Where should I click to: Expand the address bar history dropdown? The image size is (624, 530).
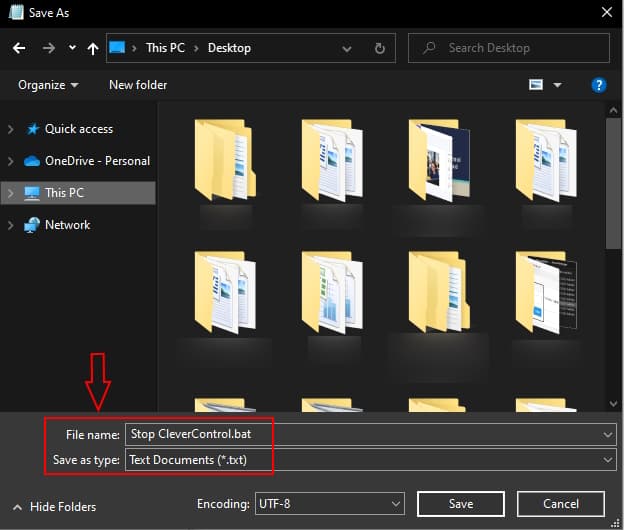(347, 49)
